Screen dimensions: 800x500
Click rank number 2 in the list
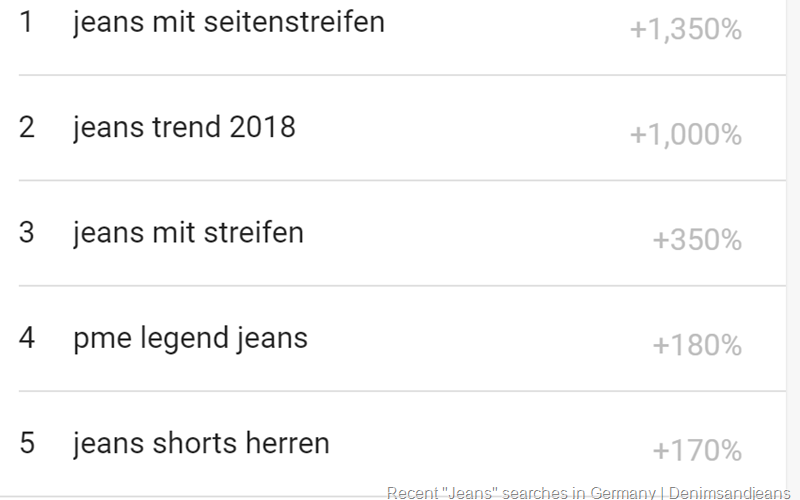point(27,128)
